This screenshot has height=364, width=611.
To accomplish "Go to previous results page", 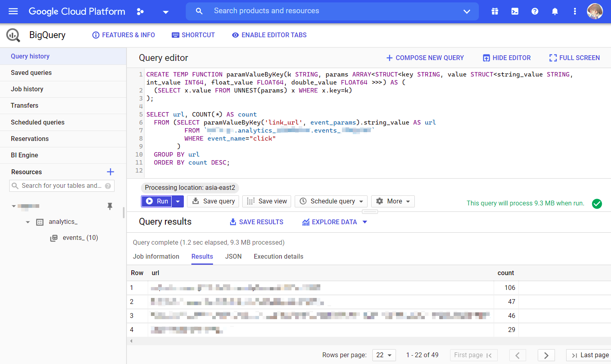I will pos(518,355).
